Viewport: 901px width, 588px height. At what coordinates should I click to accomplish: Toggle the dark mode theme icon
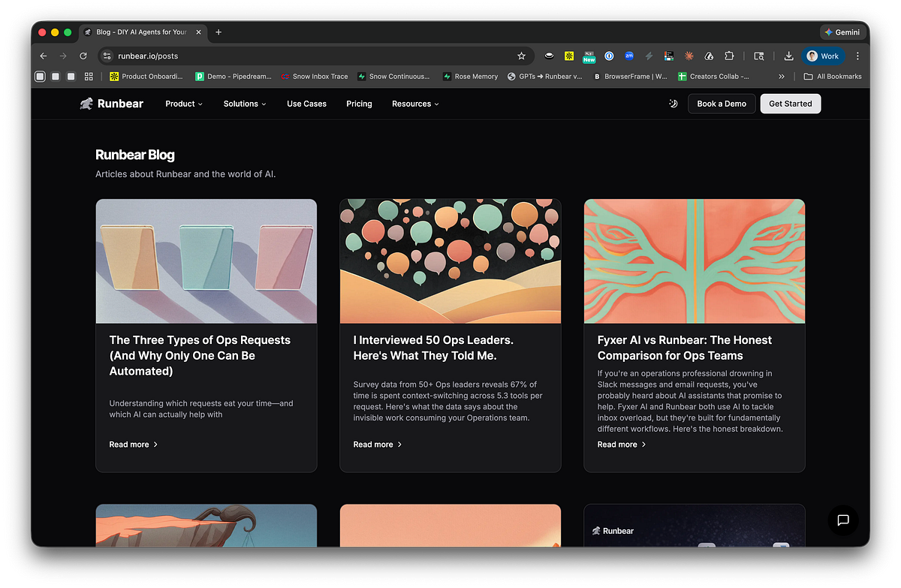click(673, 104)
